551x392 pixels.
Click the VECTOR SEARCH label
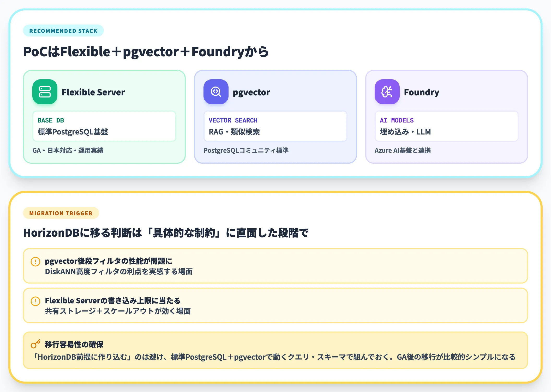(x=233, y=120)
